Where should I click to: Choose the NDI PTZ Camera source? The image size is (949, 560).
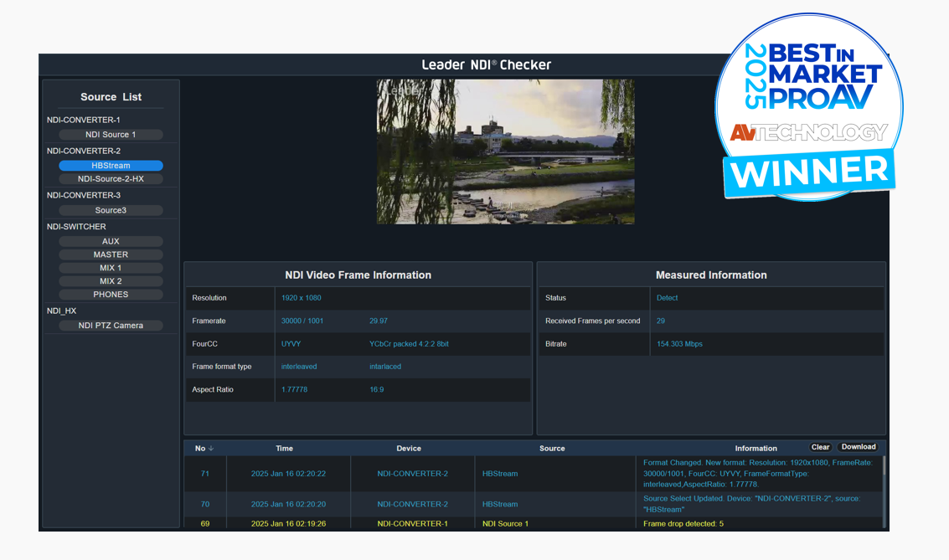[x=111, y=326]
